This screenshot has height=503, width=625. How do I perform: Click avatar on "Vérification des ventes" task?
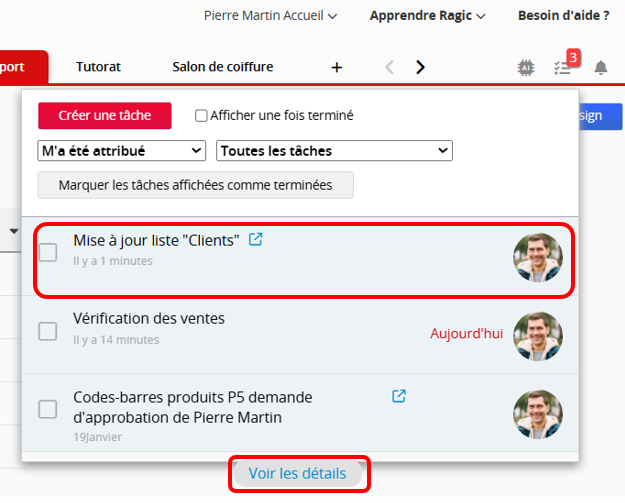click(538, 336)
